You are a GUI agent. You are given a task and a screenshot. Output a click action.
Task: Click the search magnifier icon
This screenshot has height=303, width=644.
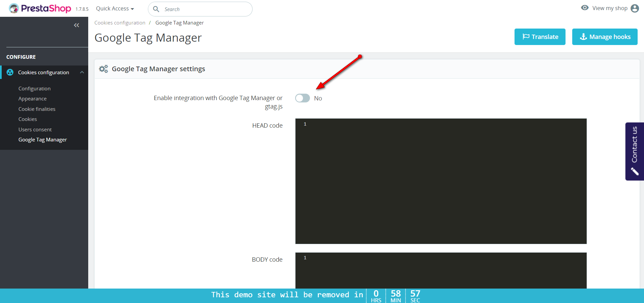156,9
